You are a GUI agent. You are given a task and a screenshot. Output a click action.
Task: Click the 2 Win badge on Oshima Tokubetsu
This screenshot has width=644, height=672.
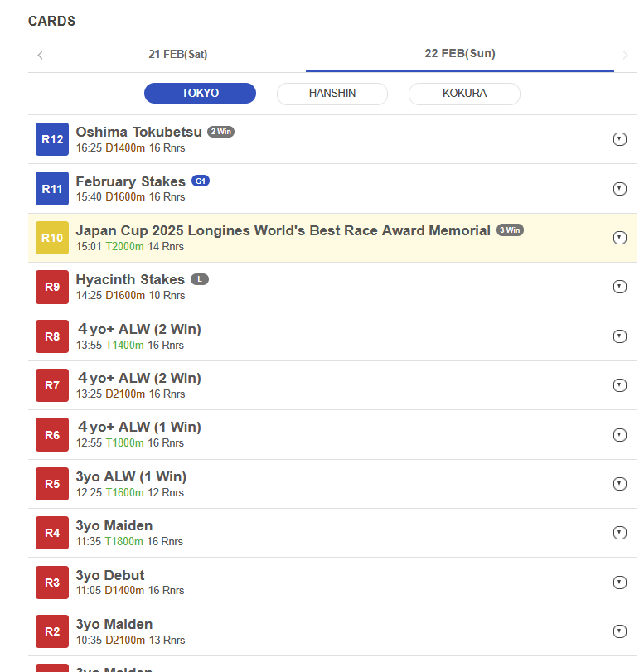pyautogui.click(x=220, y=132)
